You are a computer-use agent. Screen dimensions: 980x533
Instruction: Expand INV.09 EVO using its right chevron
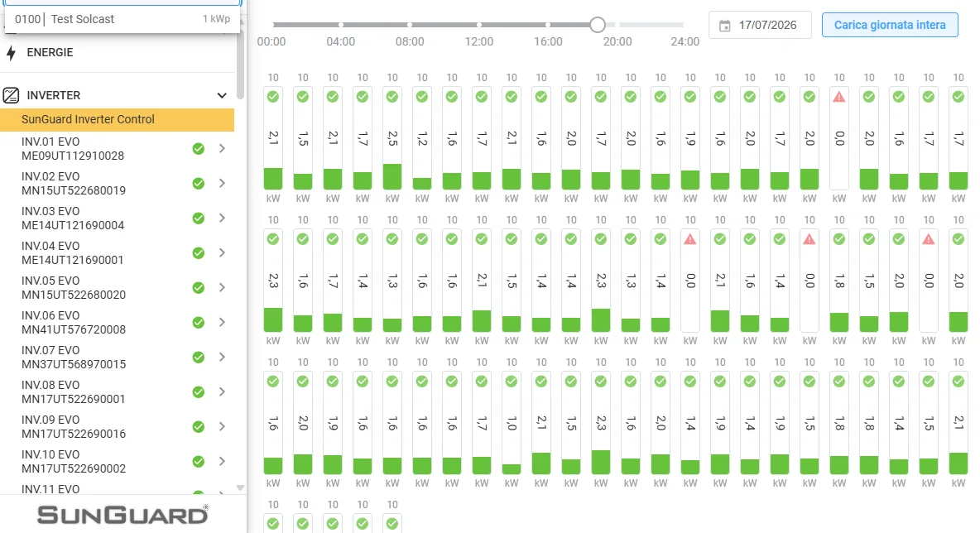click(222, 427)
